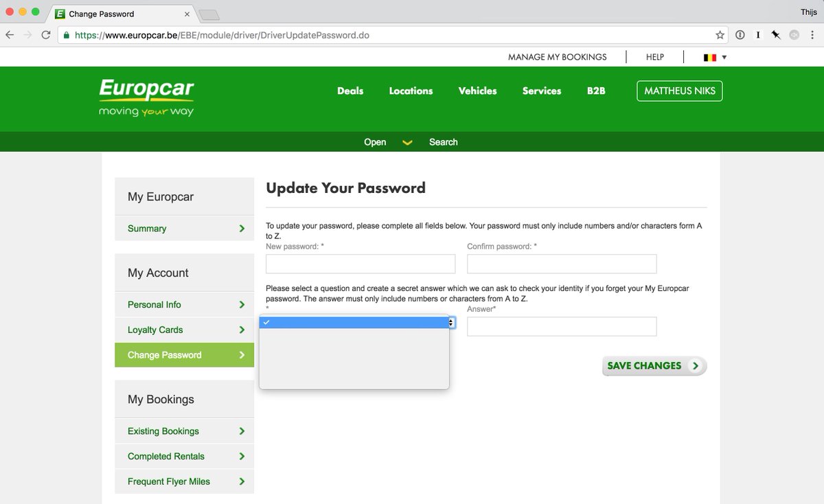
Task: View Existing Bookings
Action: (184, 431)
